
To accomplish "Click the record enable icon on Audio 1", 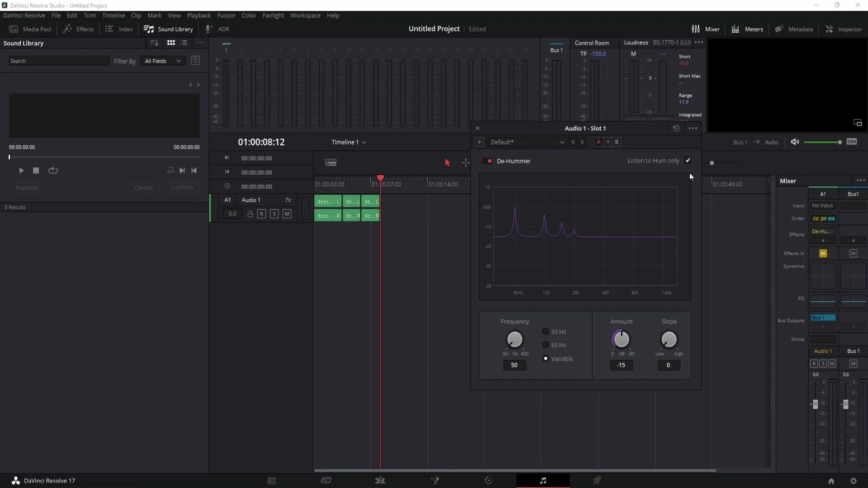I will [x=262, y=214].
